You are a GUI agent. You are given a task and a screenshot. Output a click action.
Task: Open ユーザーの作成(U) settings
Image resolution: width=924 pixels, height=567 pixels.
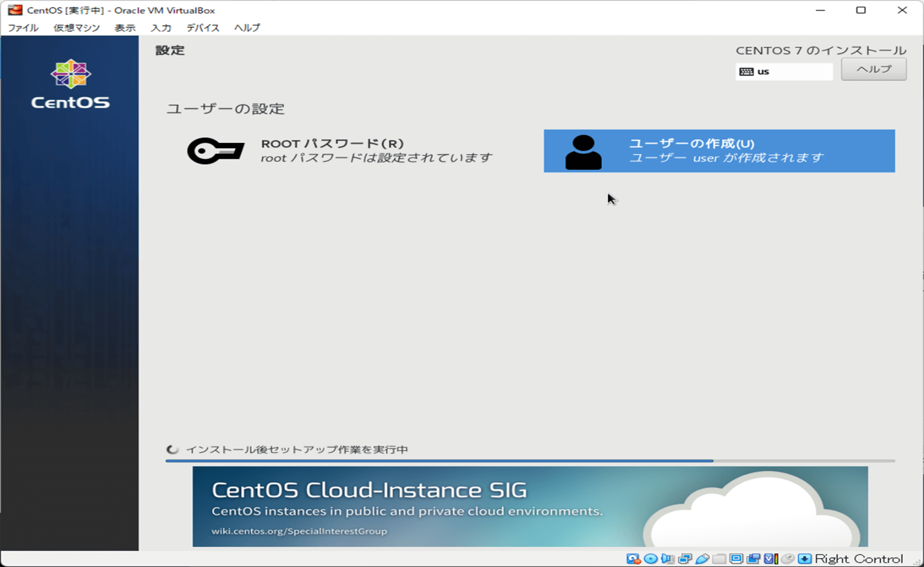click(x=719, y=151)
